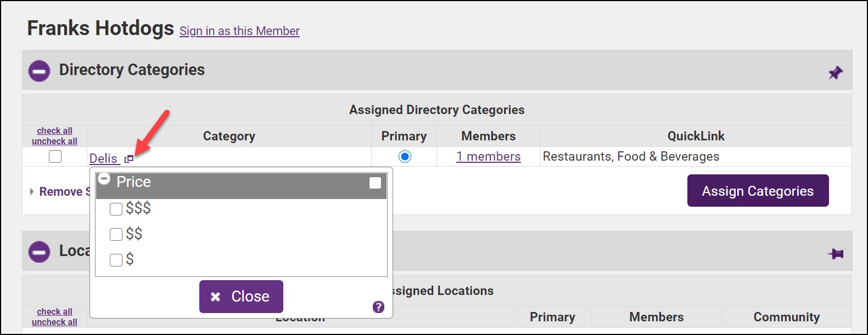Collapse the Price group minus icon
This screenshot has width=868, height=335.
click(x=104, y=179)
